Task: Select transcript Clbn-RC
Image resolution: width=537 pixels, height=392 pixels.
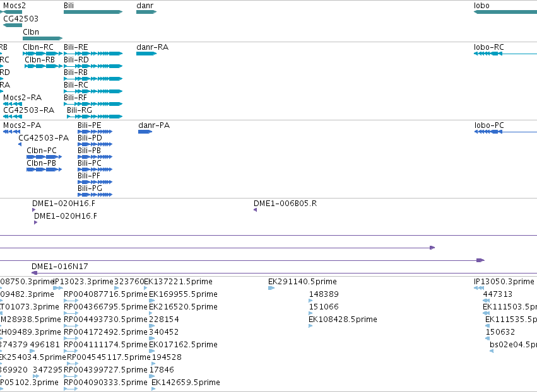Action: [x=43, y=54]
